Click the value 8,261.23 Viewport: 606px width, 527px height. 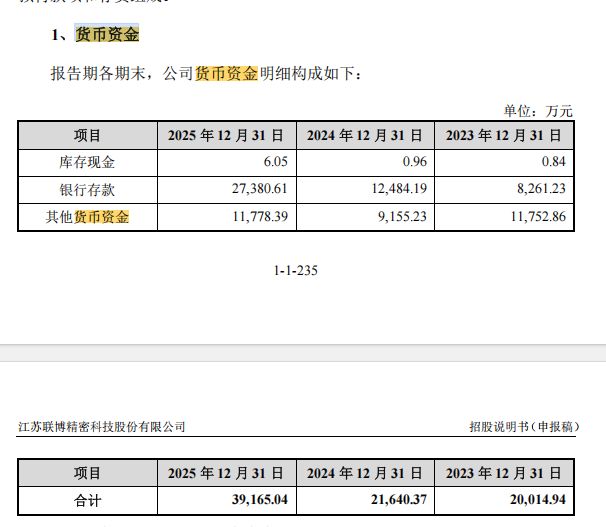coord(541,189)
